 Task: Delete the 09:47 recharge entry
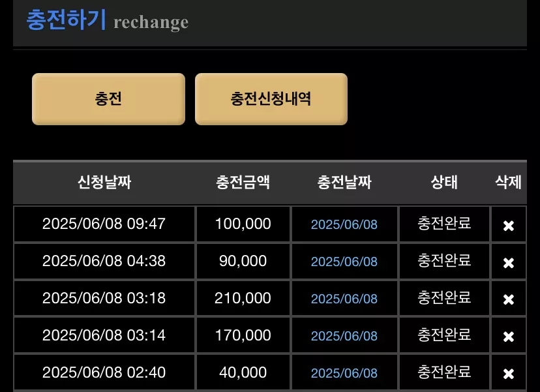[x=508, y=226]
